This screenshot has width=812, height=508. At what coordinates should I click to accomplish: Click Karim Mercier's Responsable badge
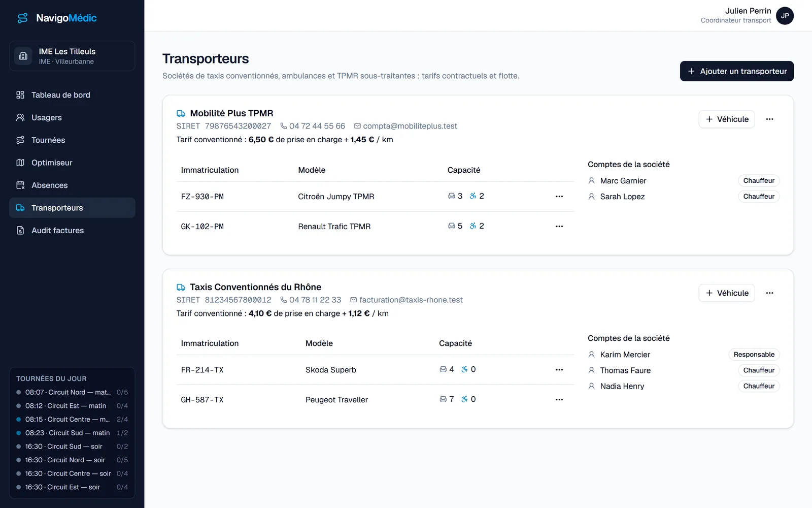coord(754,355)
